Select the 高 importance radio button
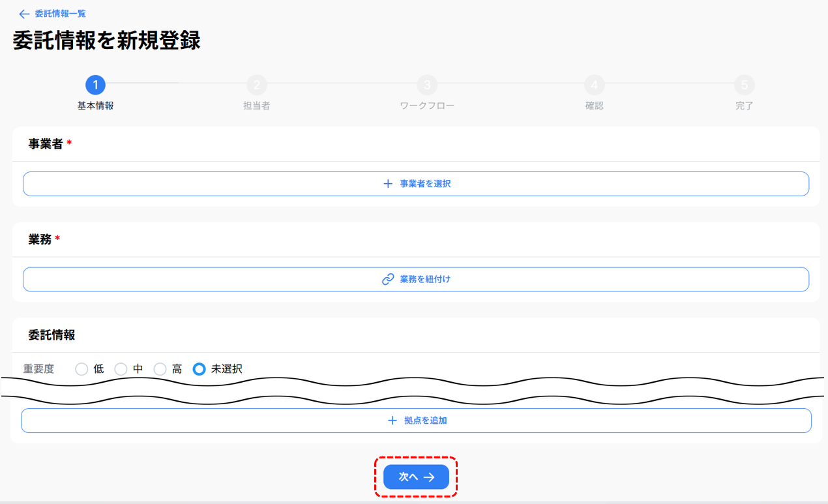Image resolution: width=828 pixels, height=504 pixels. [160, 369]
